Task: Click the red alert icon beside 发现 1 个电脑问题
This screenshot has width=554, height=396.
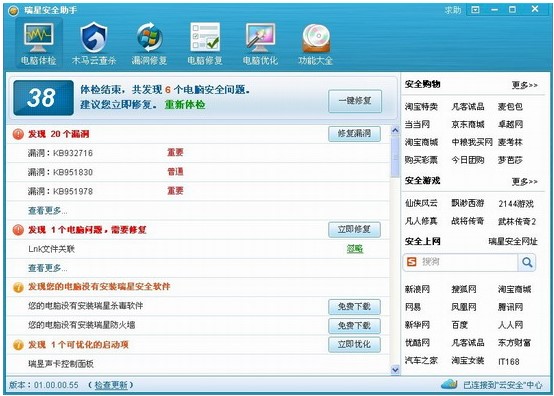Action: point(18,230)
